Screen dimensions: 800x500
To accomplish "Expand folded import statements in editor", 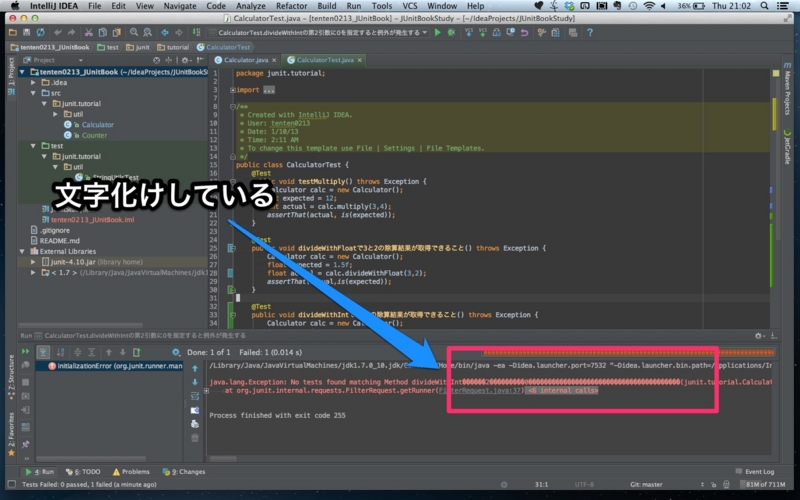I will point(233,90).
